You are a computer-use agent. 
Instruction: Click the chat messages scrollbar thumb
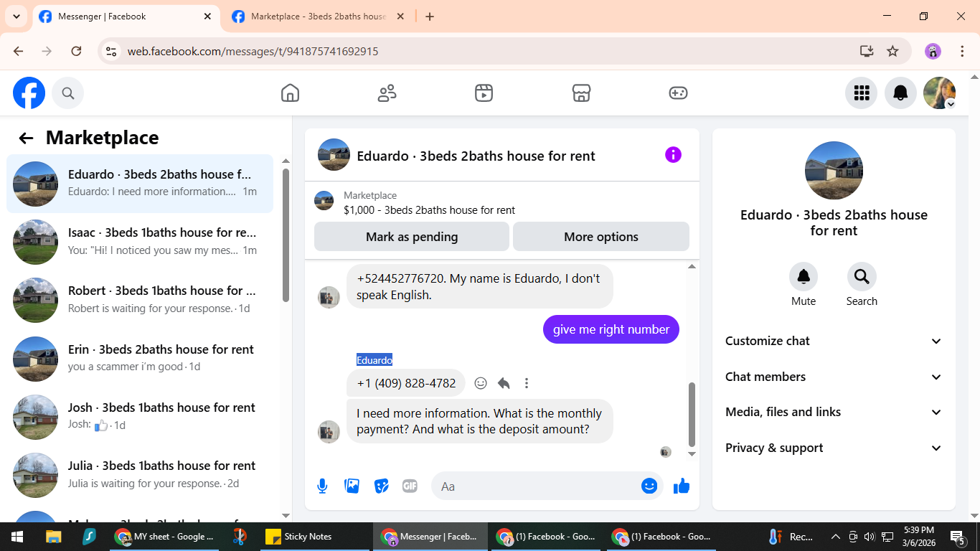[692, 414]
